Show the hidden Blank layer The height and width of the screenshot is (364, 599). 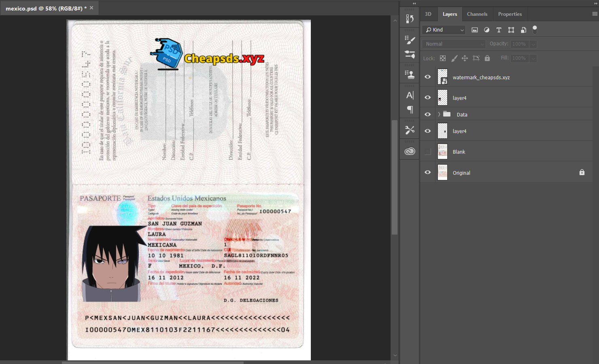tap(427, 152)
